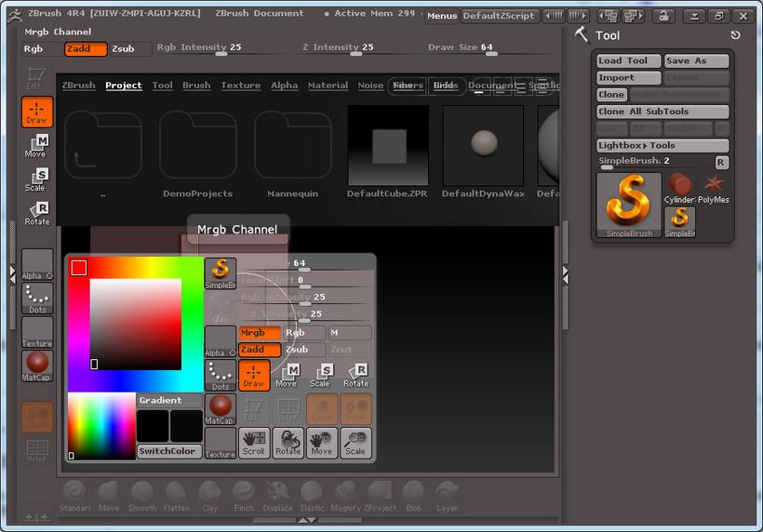Toggle the Rgb channel in top shelf

tap(41, 49)
